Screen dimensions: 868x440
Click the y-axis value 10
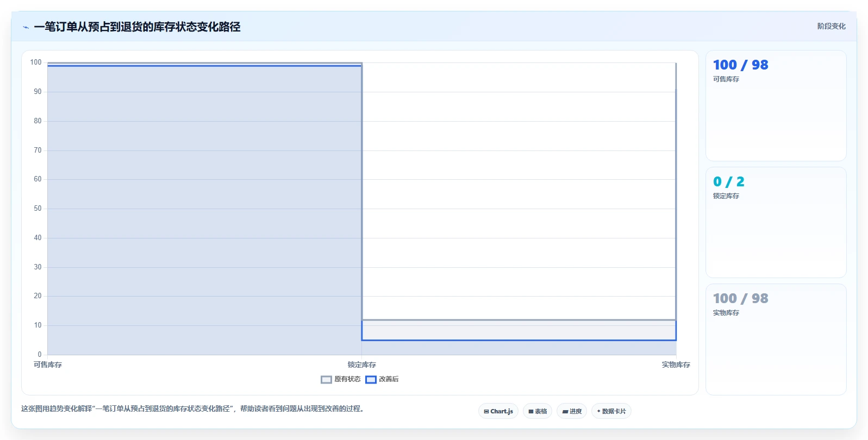pyautogui.click(x=38, y=325)
